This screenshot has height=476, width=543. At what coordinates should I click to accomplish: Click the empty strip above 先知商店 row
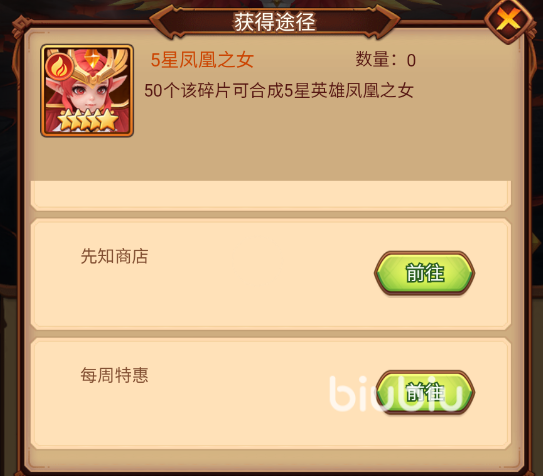271,195
